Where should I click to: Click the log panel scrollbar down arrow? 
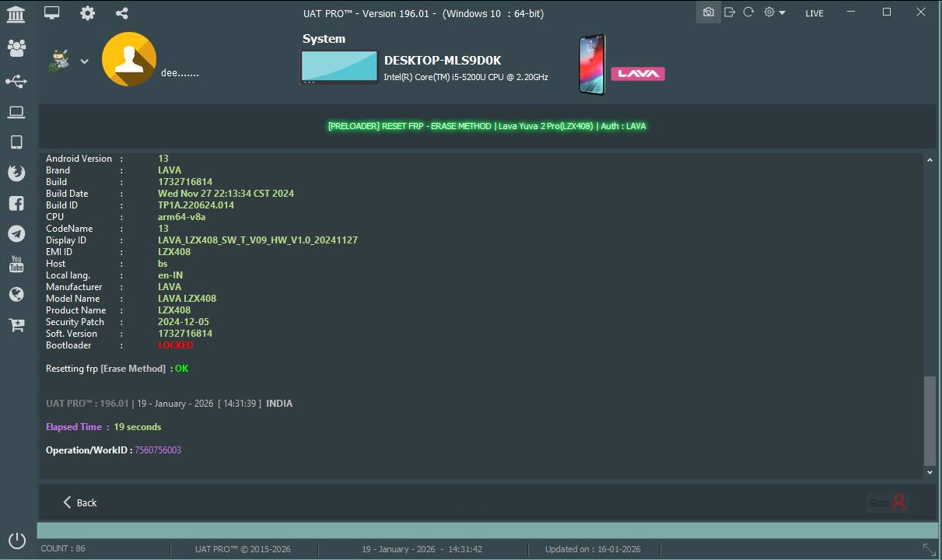coord(929,472)
